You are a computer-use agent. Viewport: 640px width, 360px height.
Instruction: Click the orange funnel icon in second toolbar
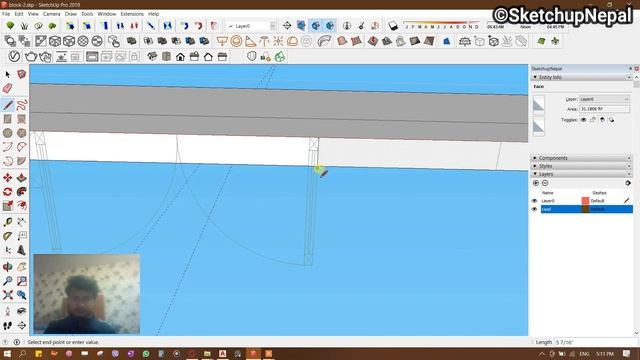coord(222,41)
